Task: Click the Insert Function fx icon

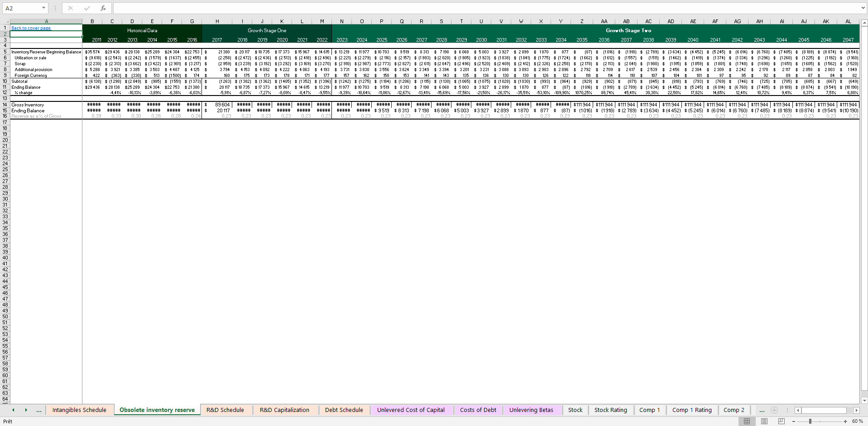Action: pos(103,8)
